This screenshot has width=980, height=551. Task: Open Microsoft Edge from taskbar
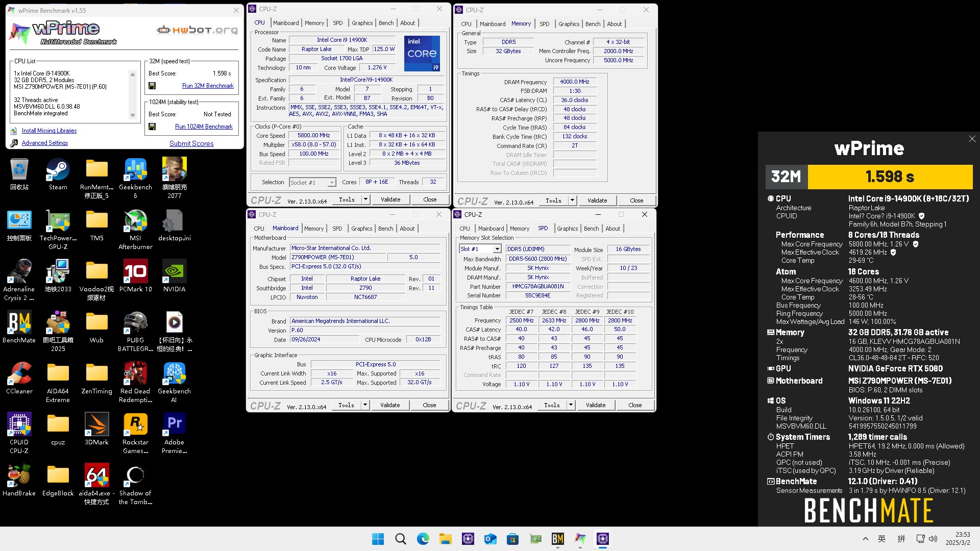click(x=423, y=539)
